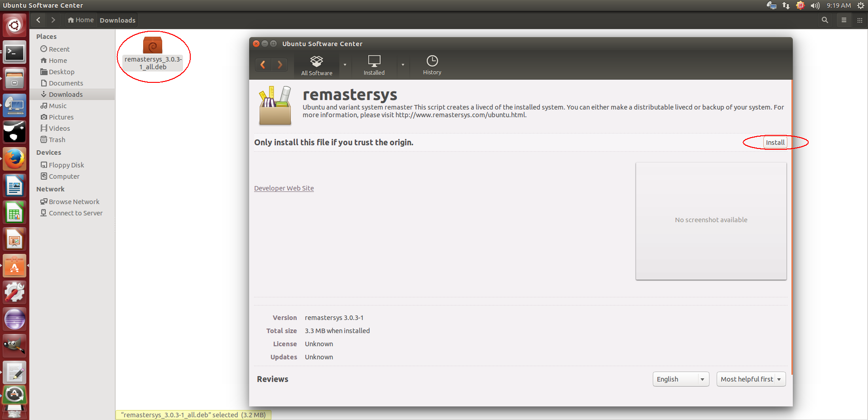868x420 pixels.
Task: Go back in Software Center
Action: click(263, 65)
